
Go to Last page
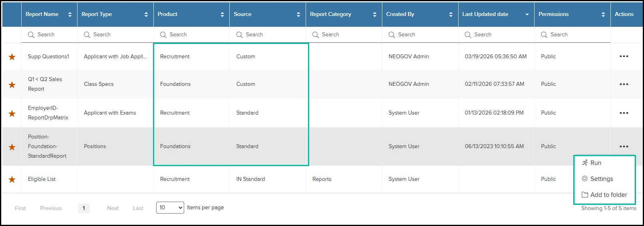click(x=138, y=208)
